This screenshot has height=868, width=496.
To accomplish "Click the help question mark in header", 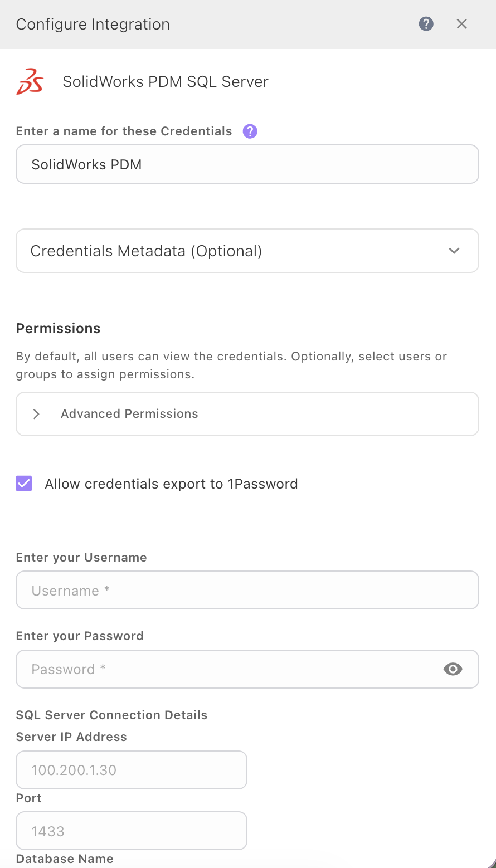I will [426, 24].
